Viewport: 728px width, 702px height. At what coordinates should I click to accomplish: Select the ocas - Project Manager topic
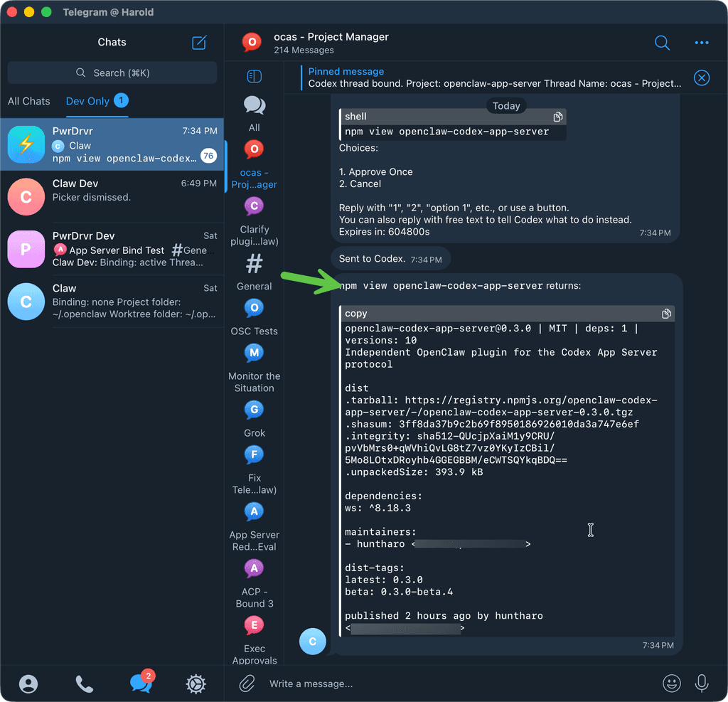[x=254, y=165]
